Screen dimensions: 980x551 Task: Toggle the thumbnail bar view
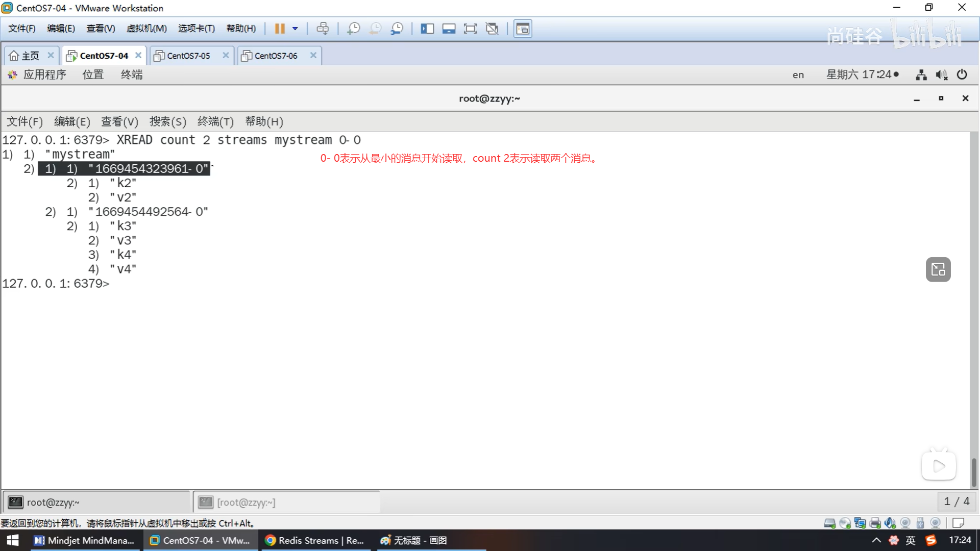click(449, 29)
